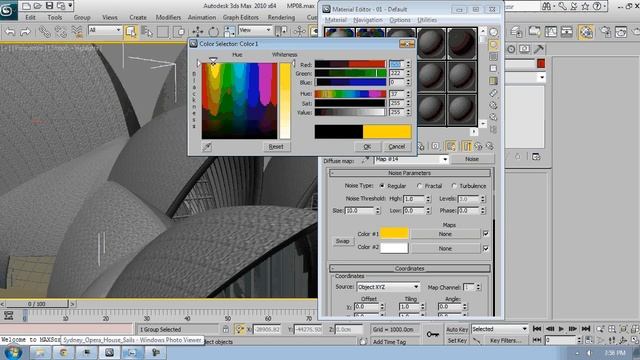The height and width of the screenshot is (360, 640).
Task: Select the Bind to Space Warp tool
Action: (76, 31)
